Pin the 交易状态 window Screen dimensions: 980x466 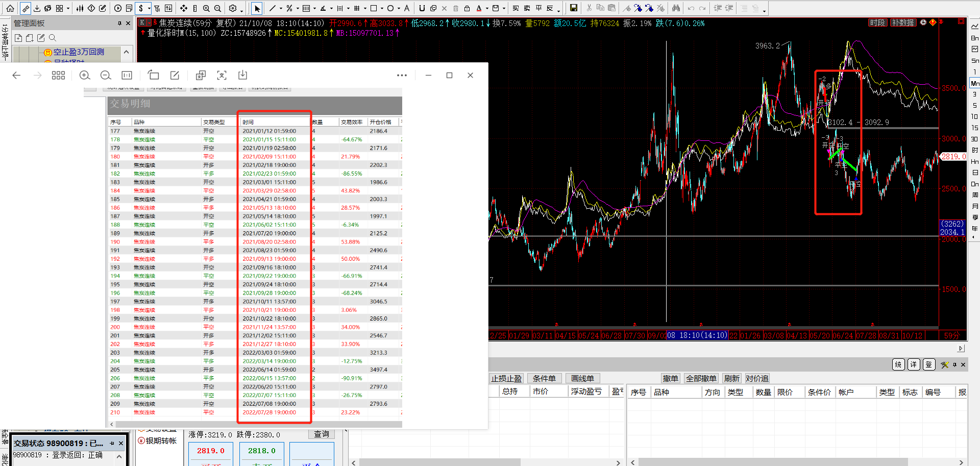click(112, 443)
